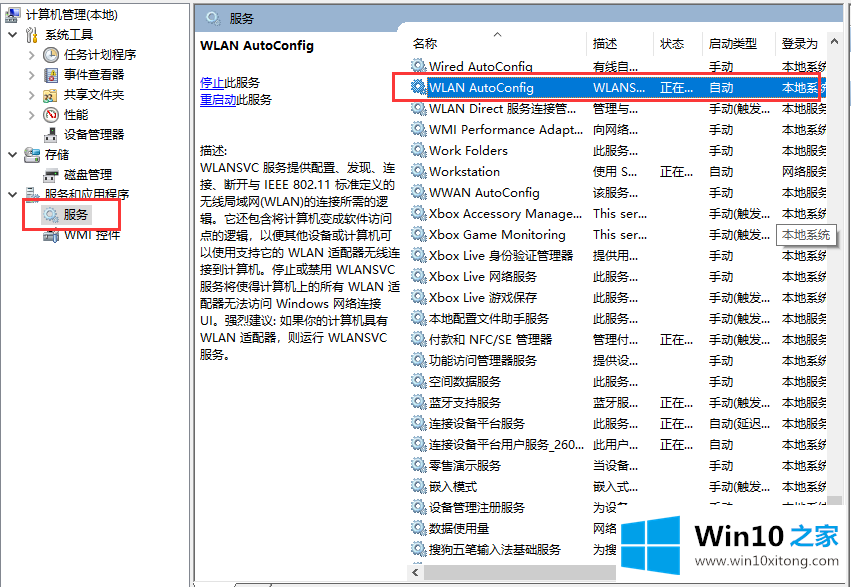
Task: Expand the 性能 node
Action: click(x=31, y=115)
